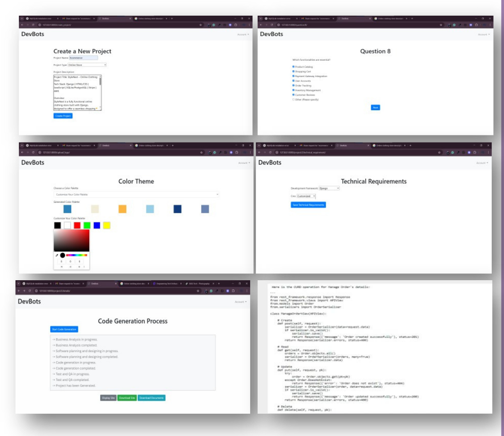The height and width of the screenshot is (436, 504).
Task: Bookmark the Color Theme page with star icon
Action: (201, 152)
